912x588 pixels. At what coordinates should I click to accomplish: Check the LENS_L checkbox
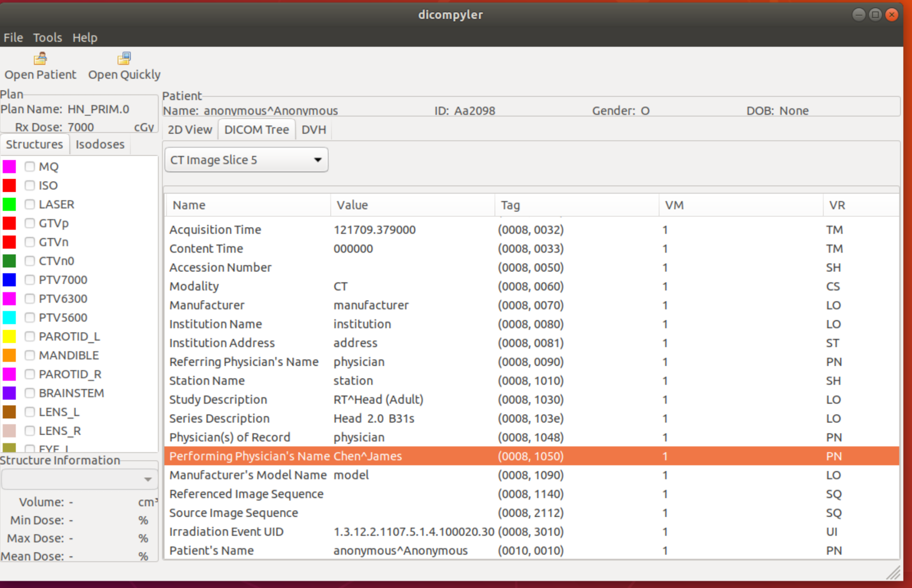click(x=30, y=412)
